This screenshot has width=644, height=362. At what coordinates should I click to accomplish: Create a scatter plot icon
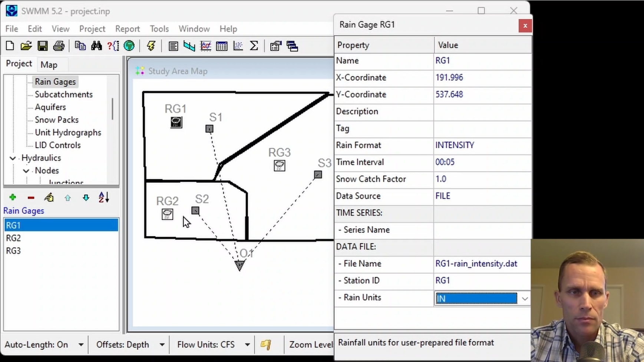[x=238, y=46]
